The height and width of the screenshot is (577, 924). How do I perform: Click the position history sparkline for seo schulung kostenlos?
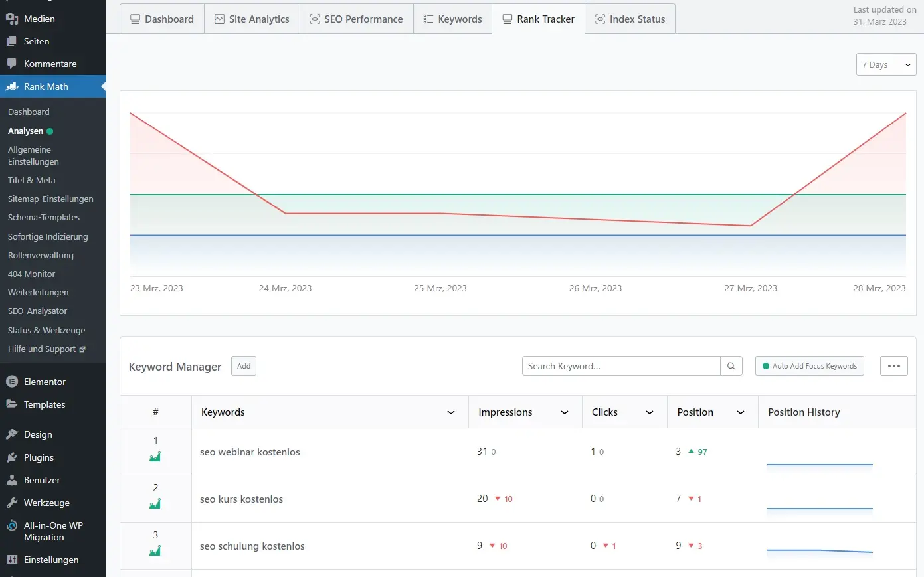coord(819,551)
